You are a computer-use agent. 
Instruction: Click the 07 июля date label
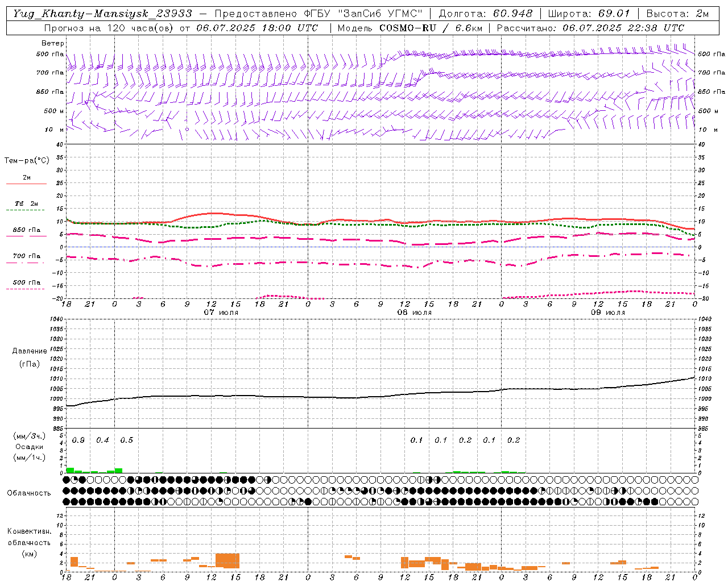(x=221, y=313)
